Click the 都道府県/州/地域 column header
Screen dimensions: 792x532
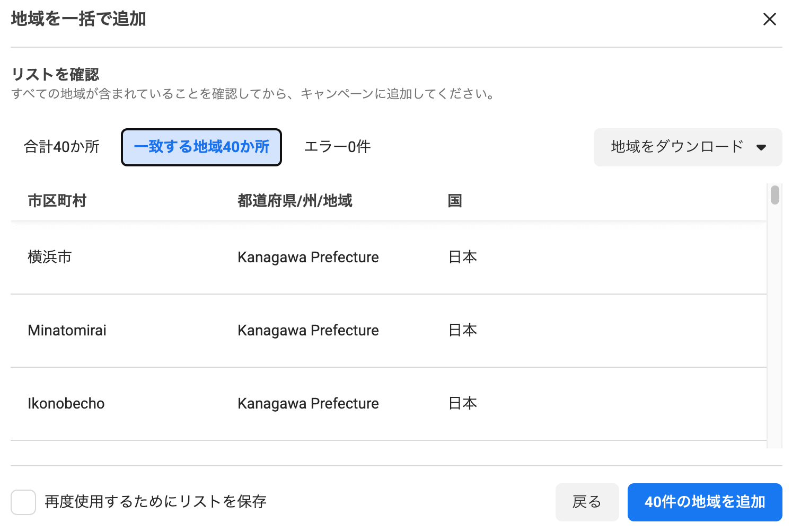(x=295, y=201)
